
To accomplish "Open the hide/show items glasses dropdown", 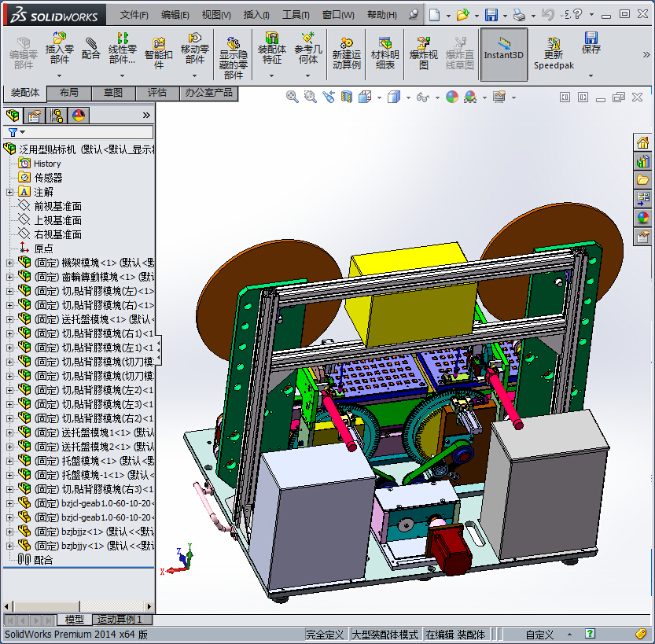I will pos(425,97).
